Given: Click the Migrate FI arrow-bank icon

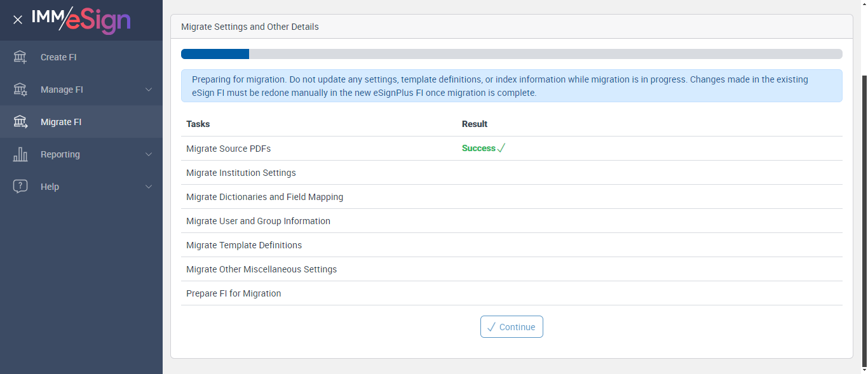Looking at the screenshot, I should [20, 122].
